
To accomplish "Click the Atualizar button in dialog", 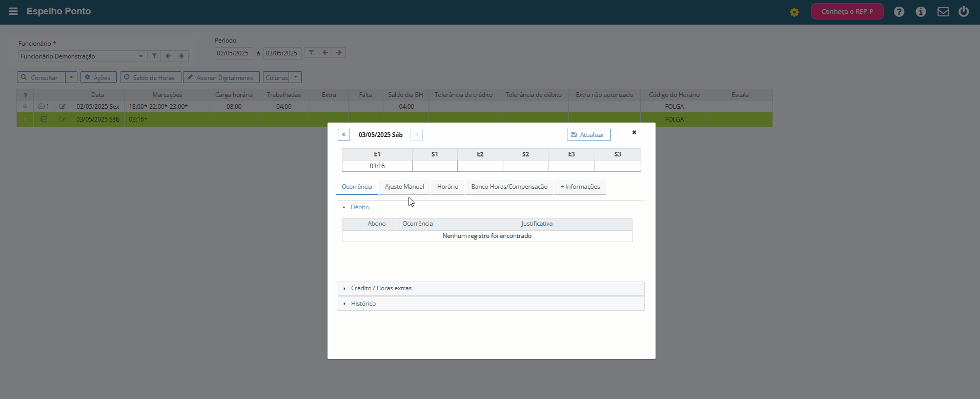I will pos(588,135).
